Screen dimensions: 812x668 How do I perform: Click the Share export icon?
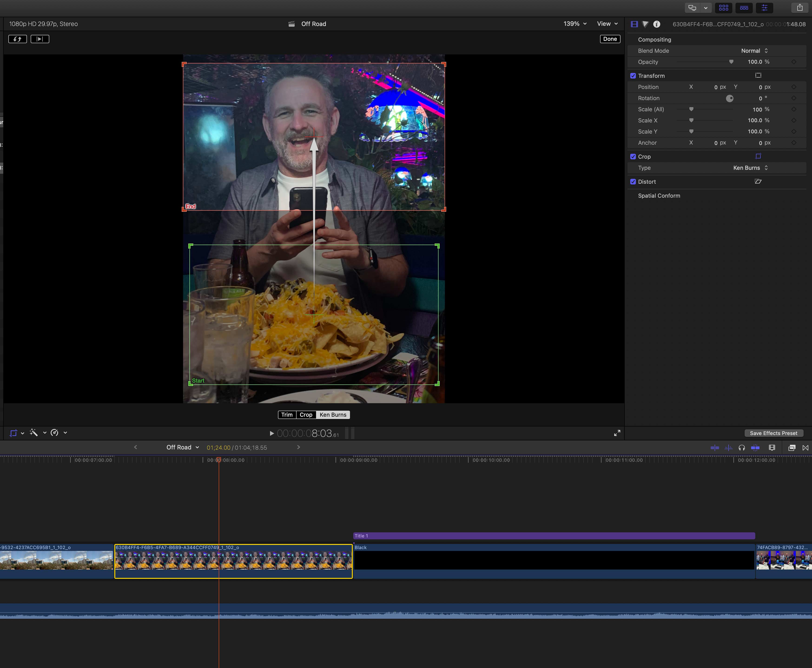click(800, 8)
